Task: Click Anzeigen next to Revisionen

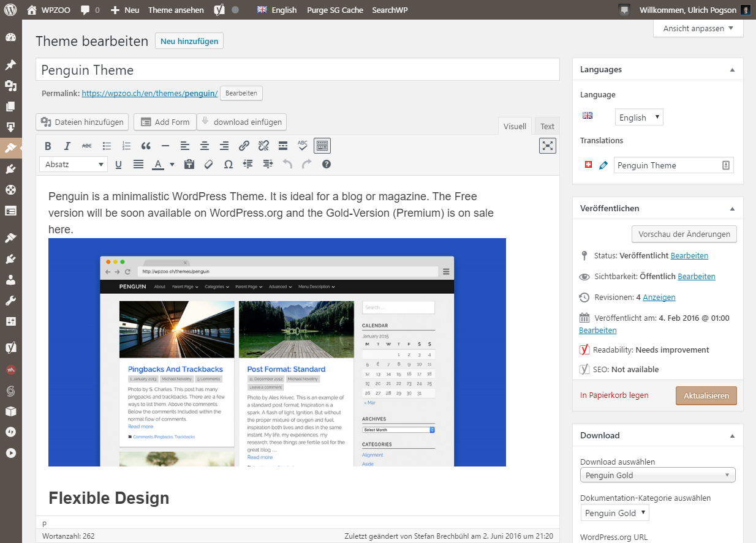Action: pos(659,297)
